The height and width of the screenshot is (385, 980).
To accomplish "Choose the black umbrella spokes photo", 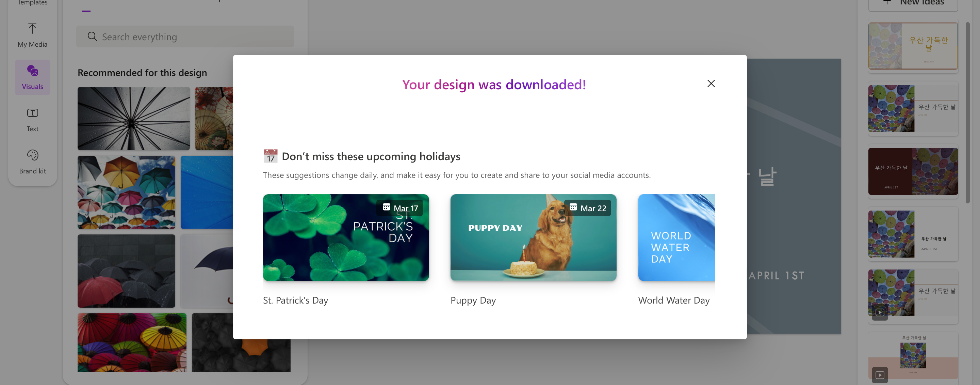I will click(x=133, y=119).
